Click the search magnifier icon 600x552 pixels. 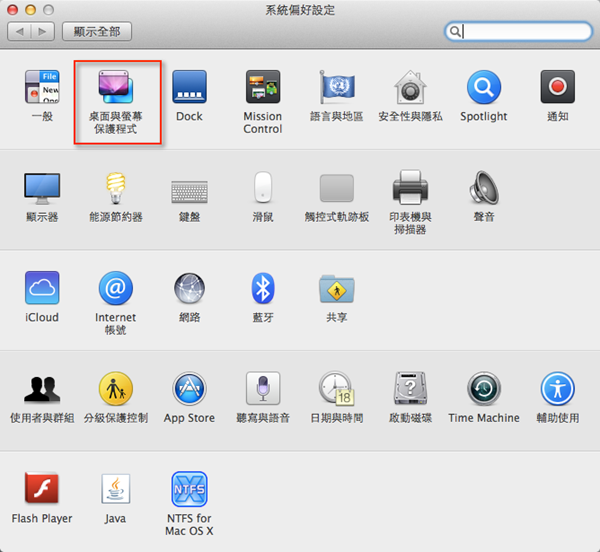click(455, 31)
